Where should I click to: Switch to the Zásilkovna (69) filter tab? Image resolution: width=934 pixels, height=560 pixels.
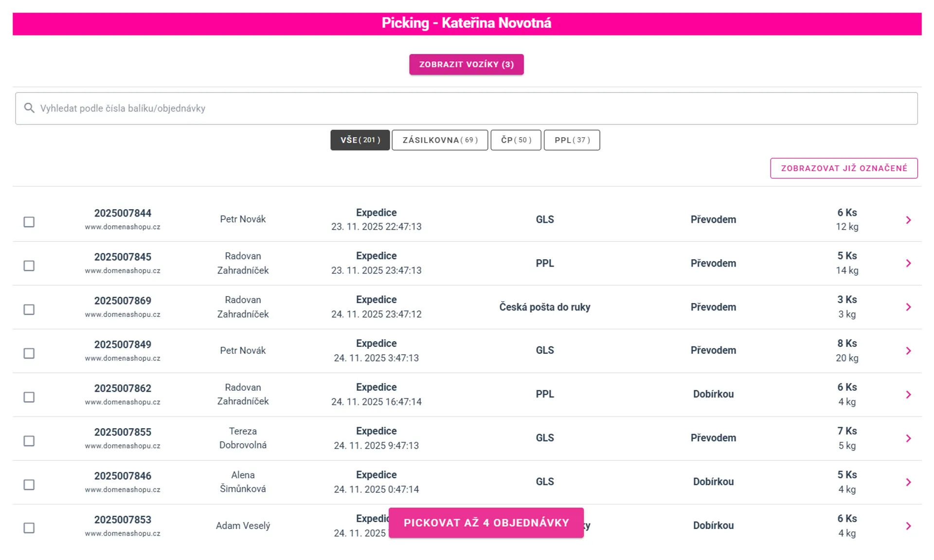point(439,140)
